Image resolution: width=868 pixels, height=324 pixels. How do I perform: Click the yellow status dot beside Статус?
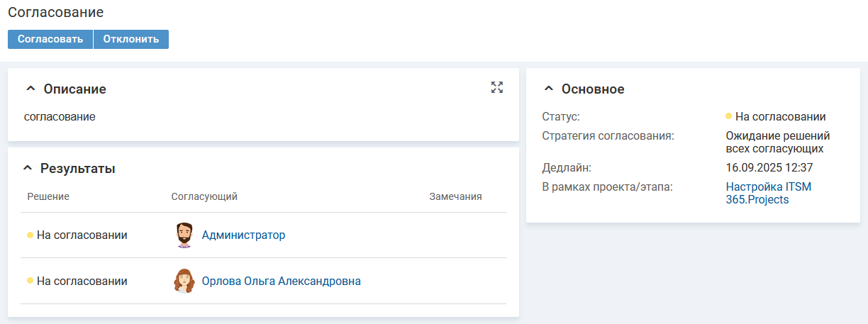[728, 116]
